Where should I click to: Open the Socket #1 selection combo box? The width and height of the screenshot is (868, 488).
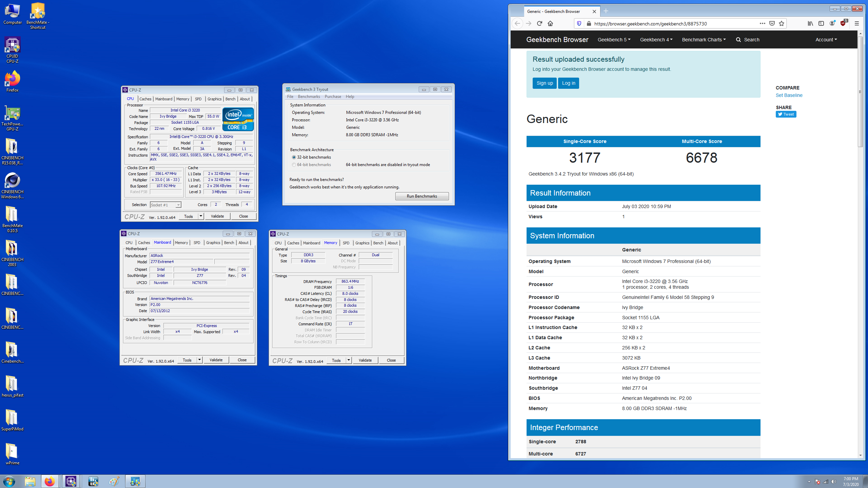165,205
